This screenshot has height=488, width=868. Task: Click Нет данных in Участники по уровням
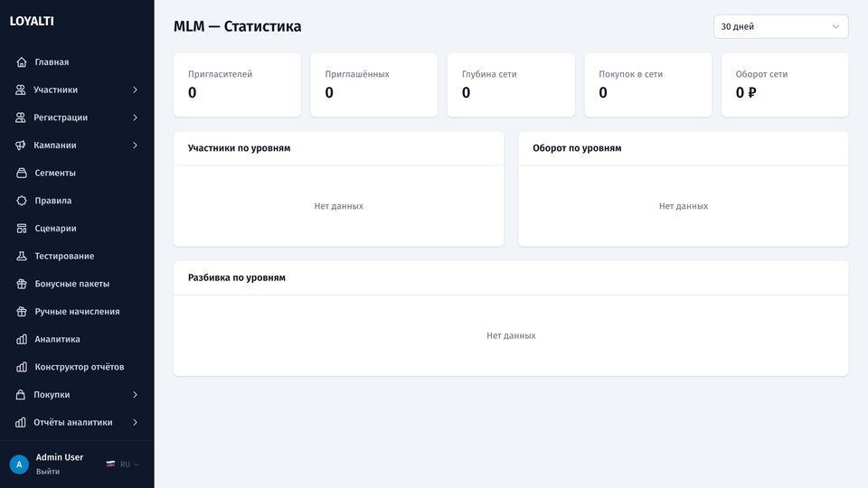(339, 206)
